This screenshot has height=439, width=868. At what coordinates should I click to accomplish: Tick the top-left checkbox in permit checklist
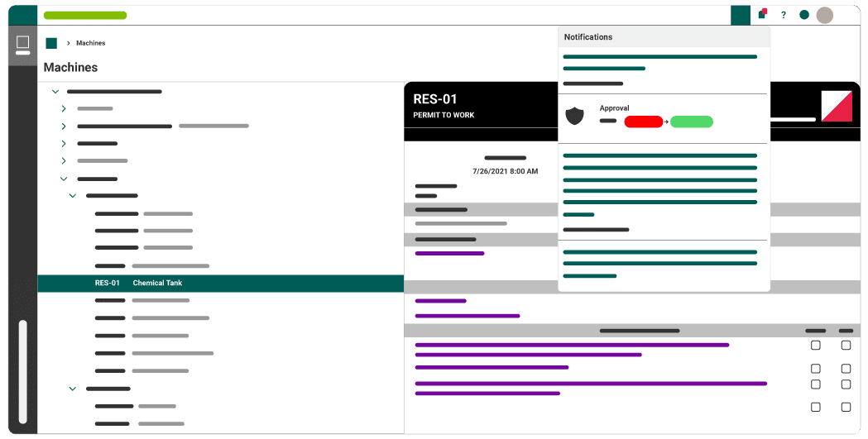pyautogui.click(x=815, y=346)
